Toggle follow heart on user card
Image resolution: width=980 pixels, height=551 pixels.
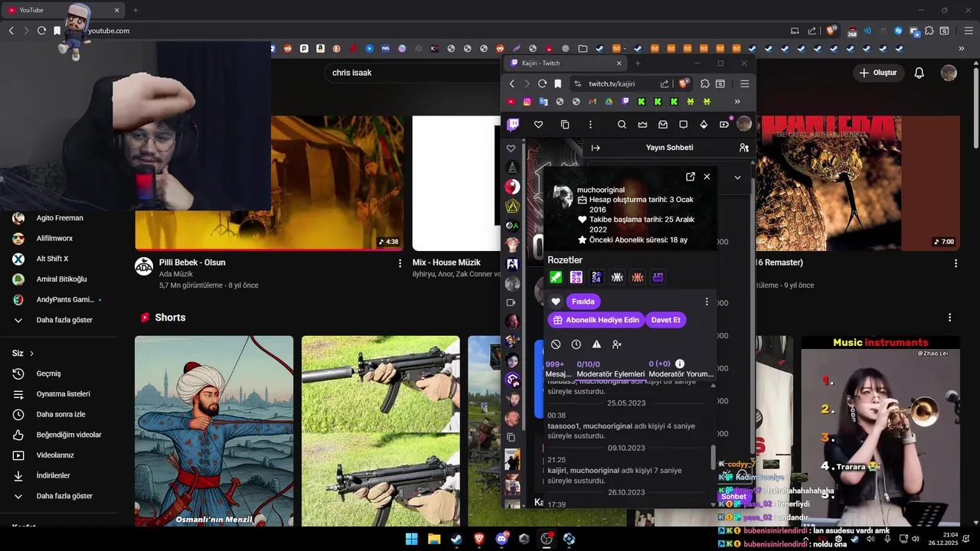tap(556, 302)
